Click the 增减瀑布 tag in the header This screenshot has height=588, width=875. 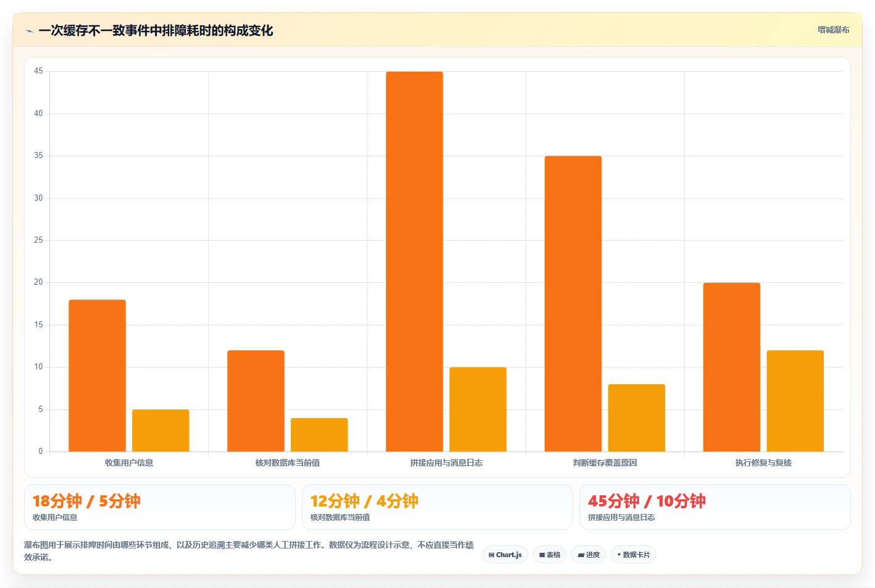pos(833,30)
